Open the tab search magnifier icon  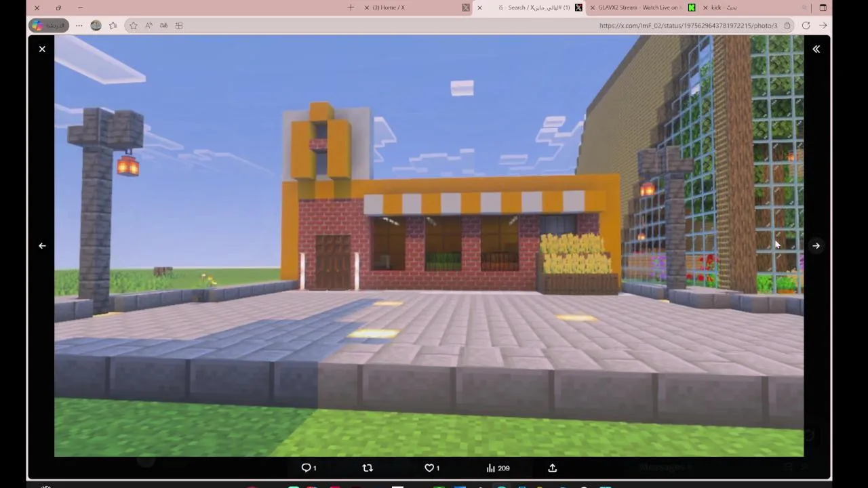coord(805,7)
